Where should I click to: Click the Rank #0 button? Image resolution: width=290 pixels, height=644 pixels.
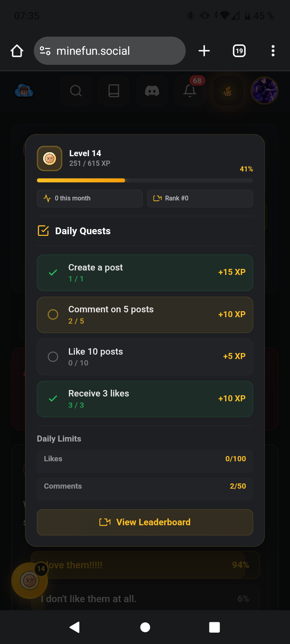tap(200, 198)
